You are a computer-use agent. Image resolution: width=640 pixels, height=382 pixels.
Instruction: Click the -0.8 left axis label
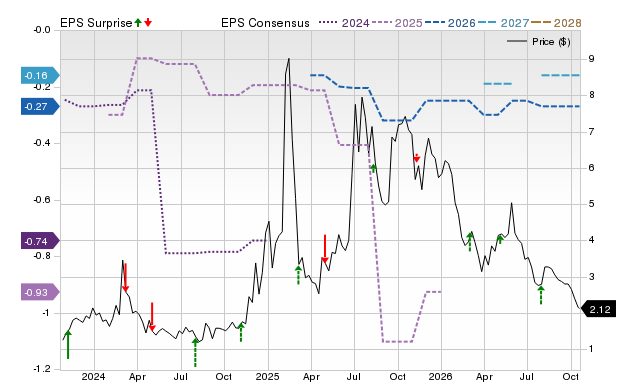[42, 256]
